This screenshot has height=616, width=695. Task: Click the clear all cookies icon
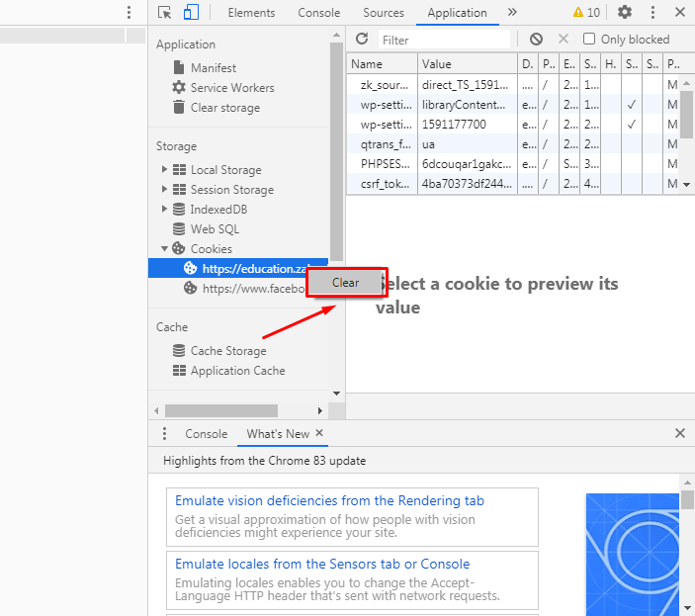coord(536,40)
